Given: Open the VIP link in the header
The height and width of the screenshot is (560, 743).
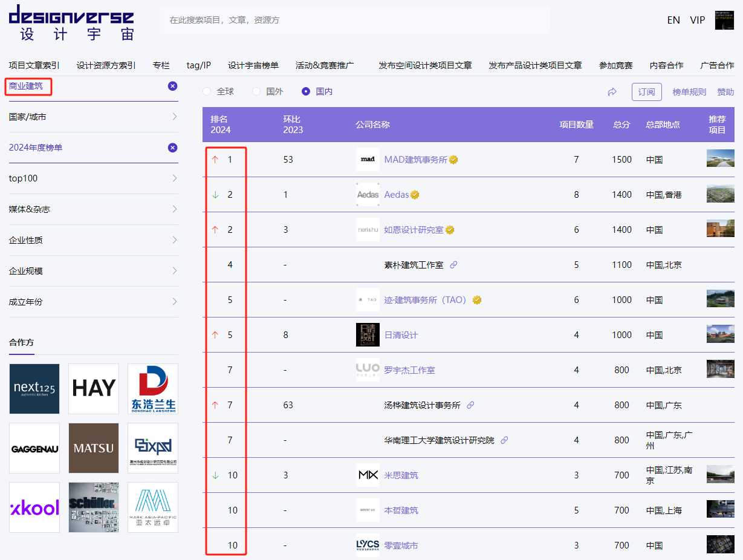Looking at the screenshot, I should [x=698, y=20].
